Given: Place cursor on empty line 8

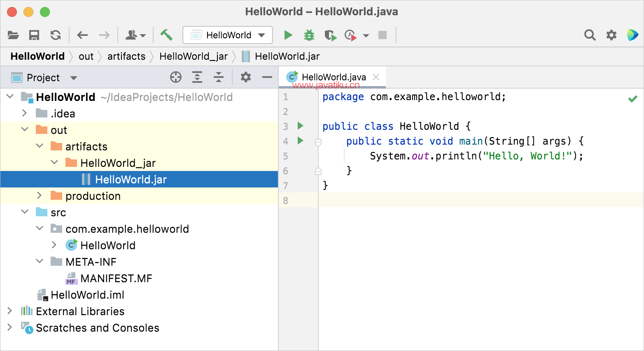Looking at the screenshot, I should pyautogui.click(x=481, y=200).
